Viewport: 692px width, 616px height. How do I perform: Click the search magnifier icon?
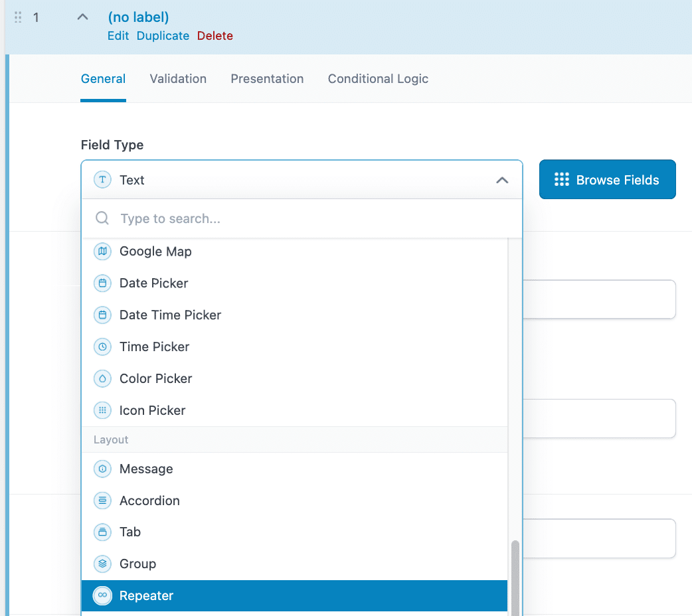102,218
